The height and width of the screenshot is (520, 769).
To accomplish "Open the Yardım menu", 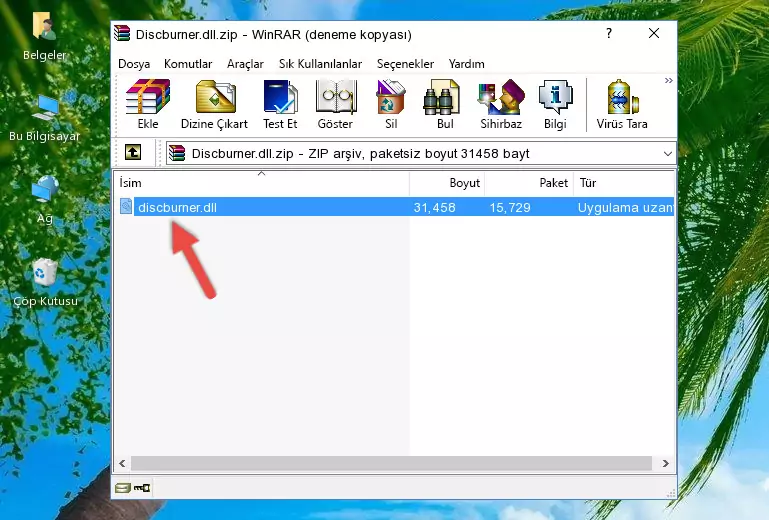I will (x=466, y=64).
